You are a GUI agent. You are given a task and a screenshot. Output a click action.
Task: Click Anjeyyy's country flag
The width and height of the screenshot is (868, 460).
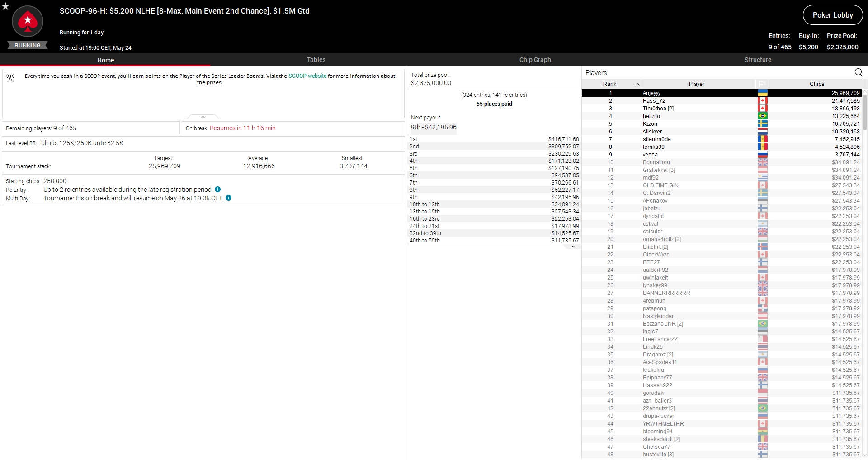(763, 93)
